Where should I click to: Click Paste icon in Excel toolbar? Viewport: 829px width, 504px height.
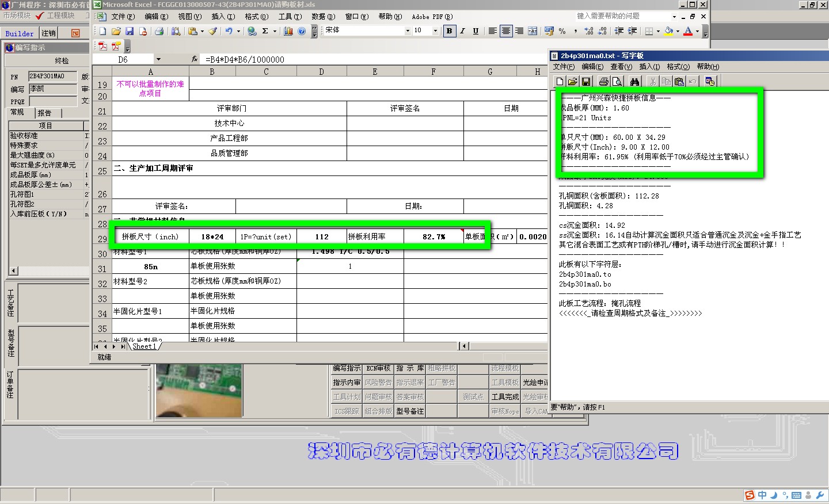pos(193,31)
